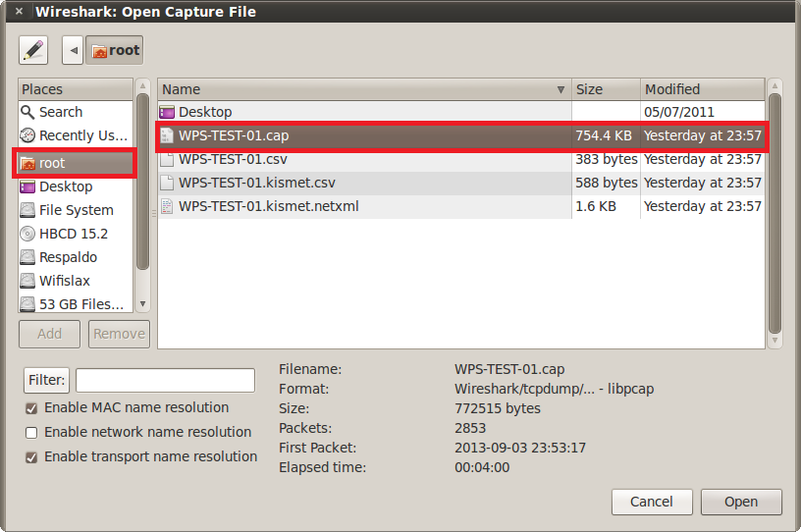Click the WPS-TEST-01.kismet.netxml file icon
Screen dimensions: 801x532
coord(167,206)
